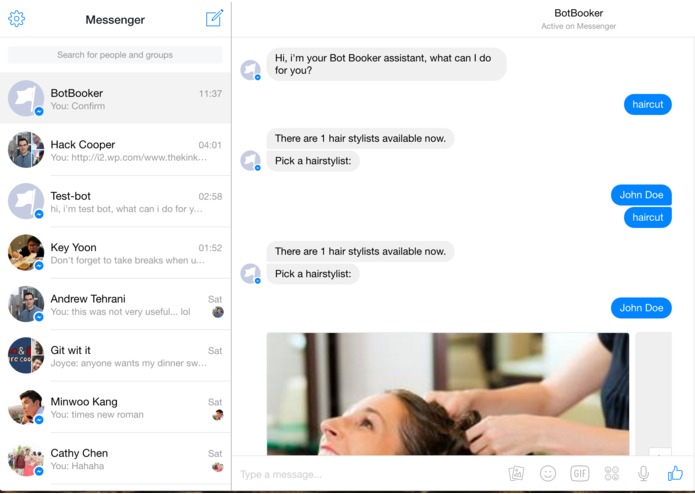Click 'Active on Messenger' status text
The width and height of the screenshot is (695, 494).
point(578,26)
